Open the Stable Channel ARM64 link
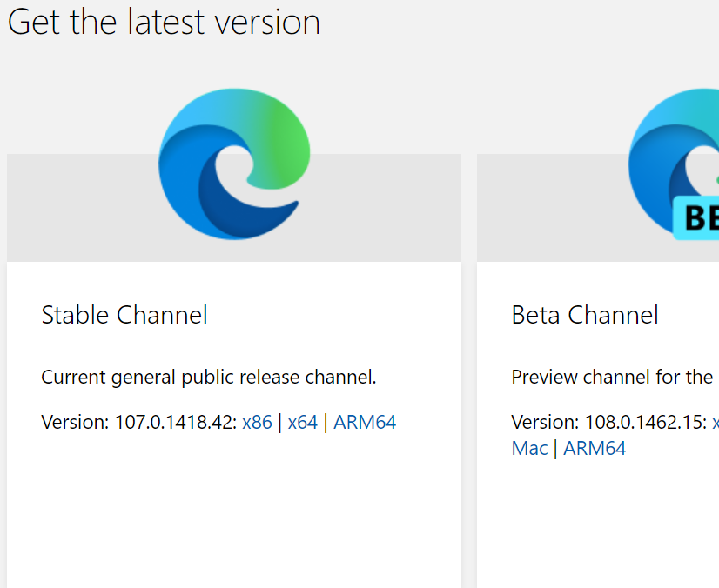The image size is (719, 588). pos(365,423)
